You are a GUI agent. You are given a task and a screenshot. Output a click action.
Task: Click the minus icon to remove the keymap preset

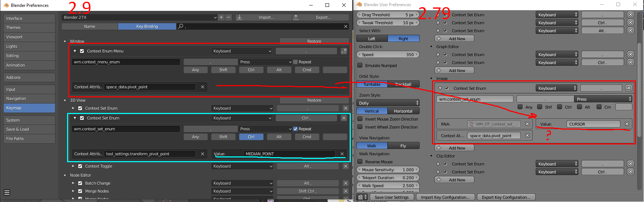228,17
